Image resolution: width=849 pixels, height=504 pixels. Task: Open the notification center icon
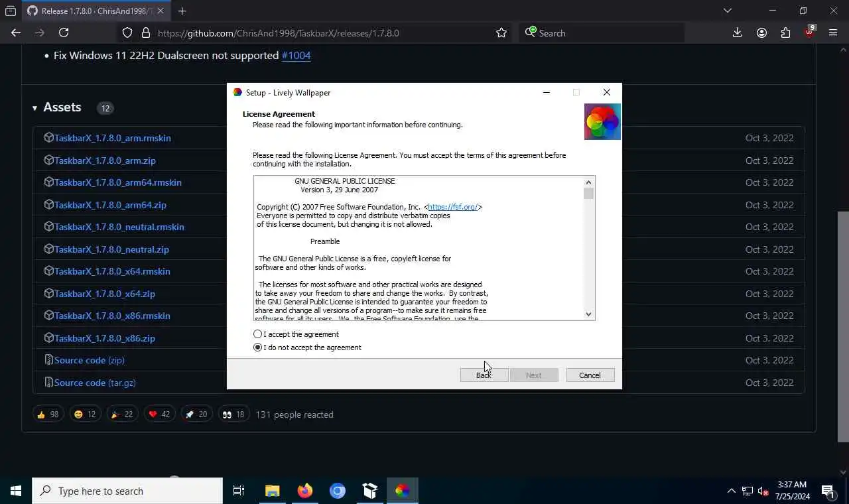pyautogui.click(x=828, y=491)
